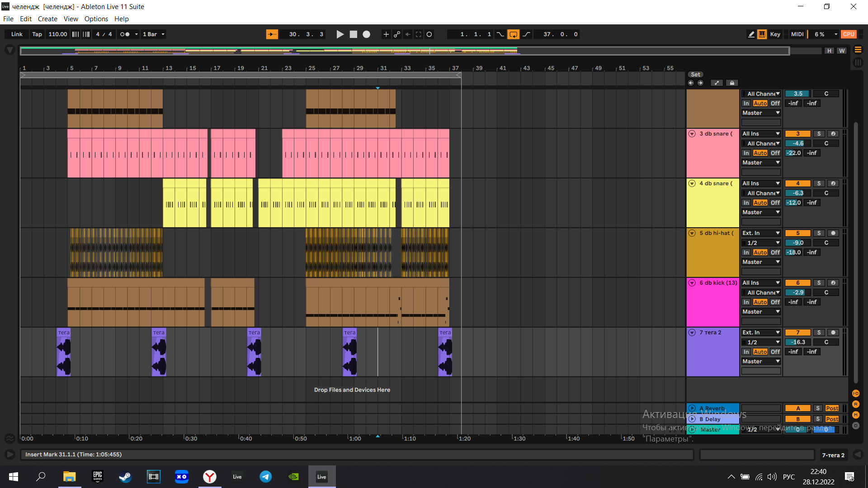Screen dimensions: 868x488
Task: Open the View menu
Action: [71, 19]
